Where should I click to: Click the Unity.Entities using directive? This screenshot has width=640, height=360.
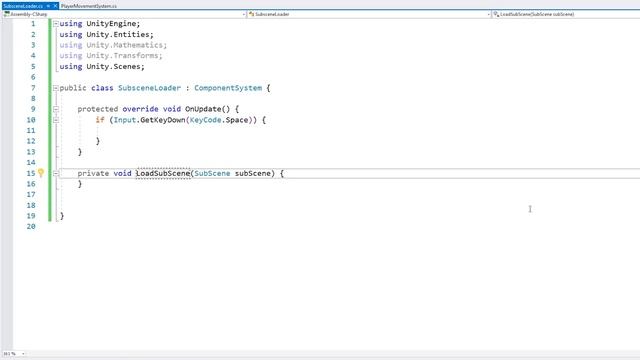coord(107,35)
